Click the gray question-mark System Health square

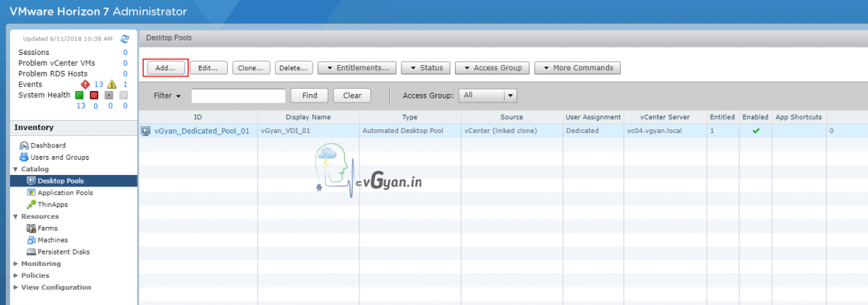(x=123, y=95)
